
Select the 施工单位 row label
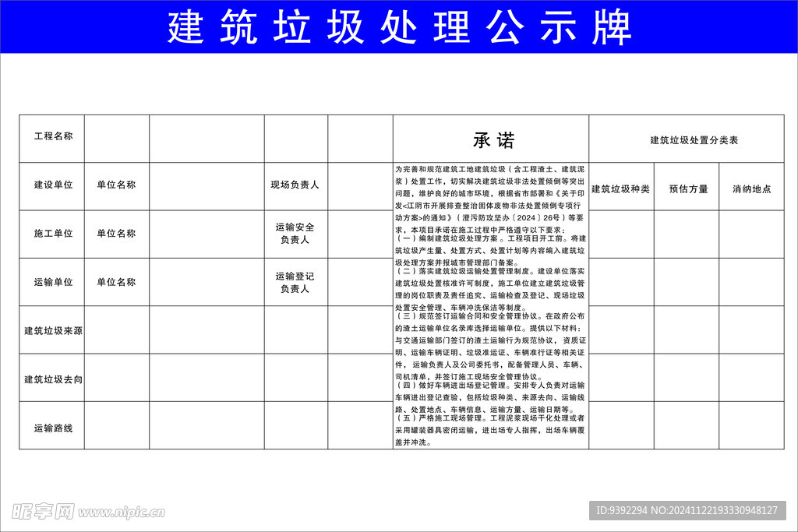click(x=53, y=234)
